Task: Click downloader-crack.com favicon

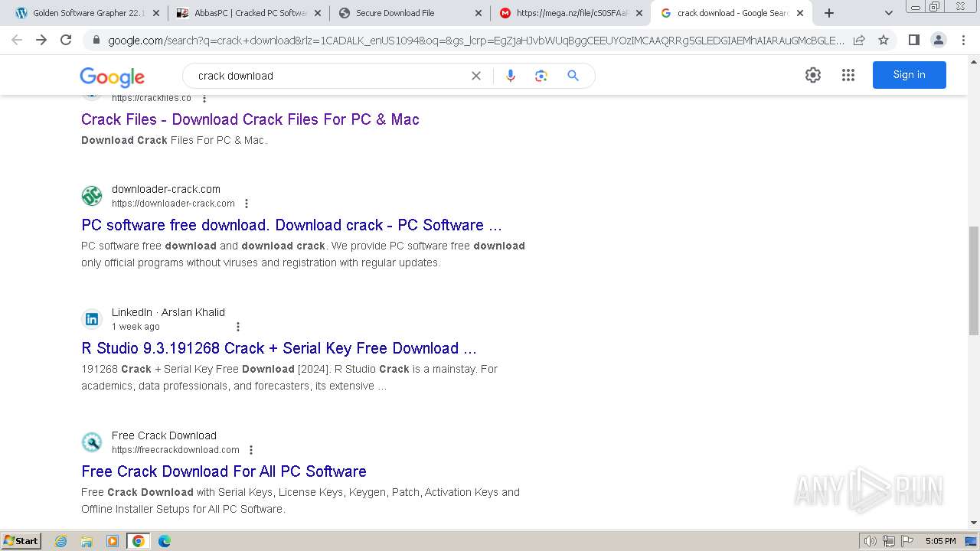Action: (92, 196)
